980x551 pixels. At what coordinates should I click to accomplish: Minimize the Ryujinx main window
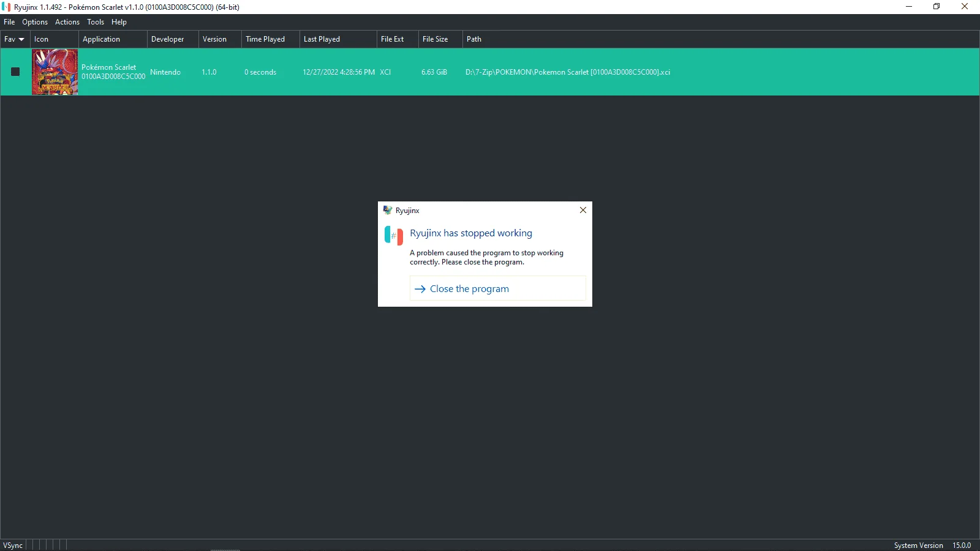click(909, 7)
